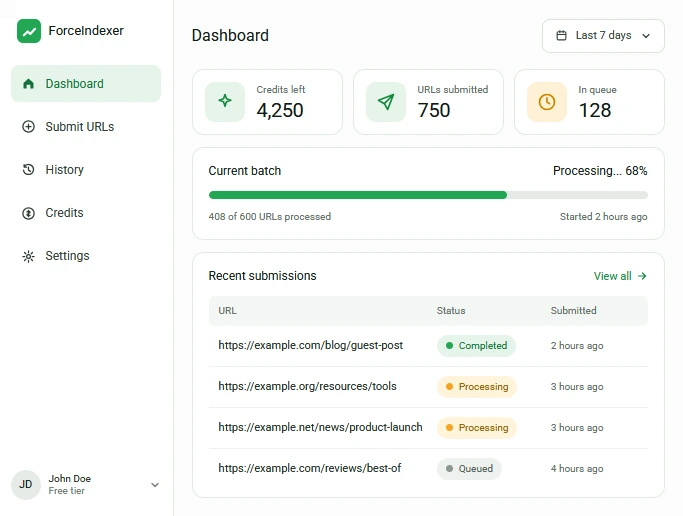This screenshot has height=516, width=683.
Task: Click the History clock-arrow icon
Action: coord(28,169)
